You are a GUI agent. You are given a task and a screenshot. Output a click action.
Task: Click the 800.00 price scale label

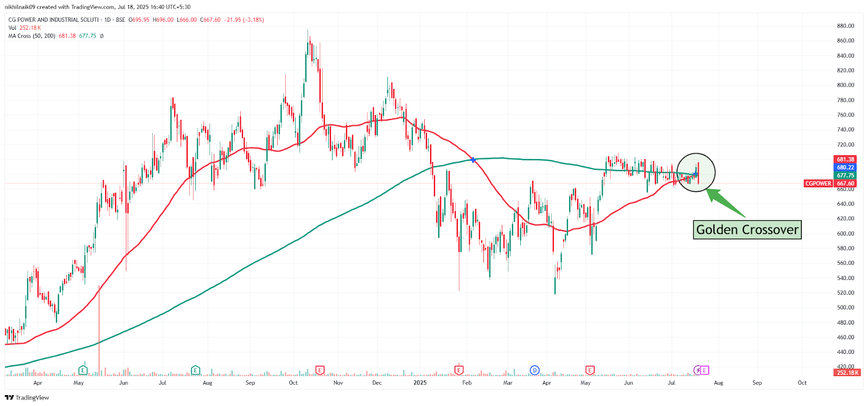(845, 85)
